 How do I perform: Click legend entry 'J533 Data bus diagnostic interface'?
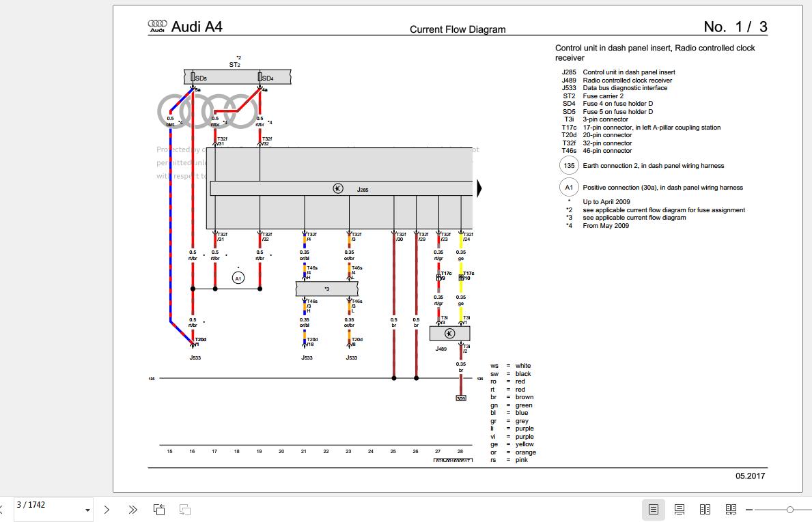(615, 88)
